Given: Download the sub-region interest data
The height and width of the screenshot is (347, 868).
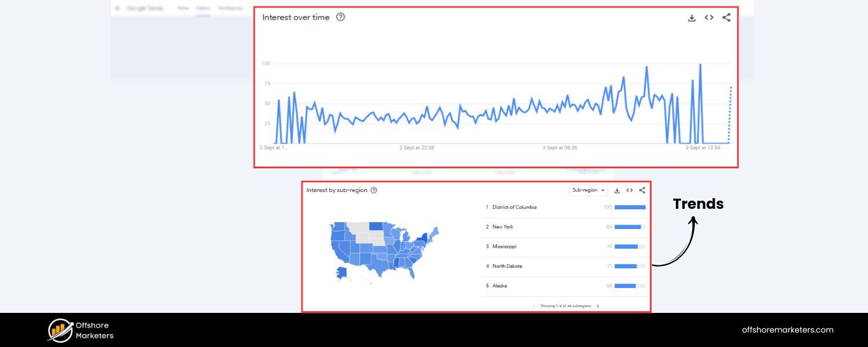Looking at the screenshot, I should click(x=617, y=190).
